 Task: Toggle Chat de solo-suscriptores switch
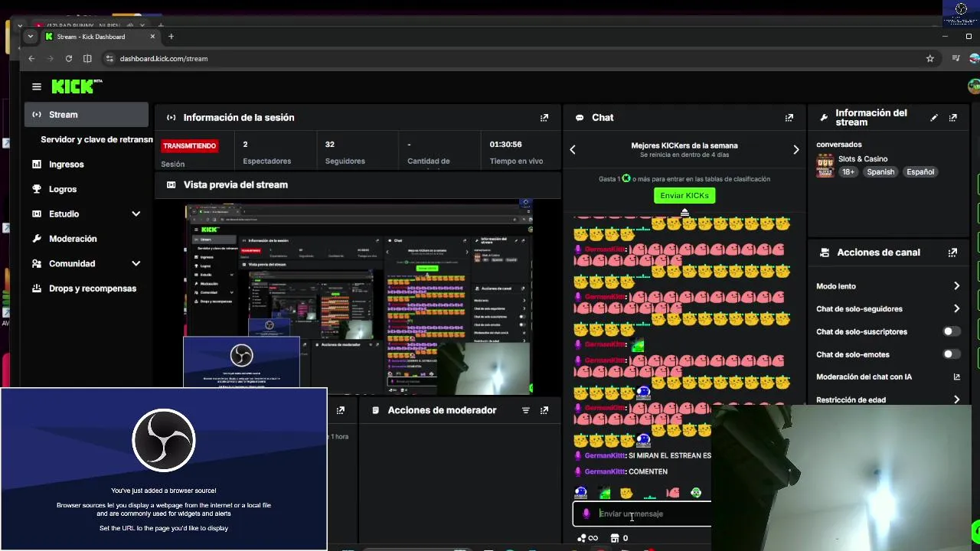tap(951, 331)
